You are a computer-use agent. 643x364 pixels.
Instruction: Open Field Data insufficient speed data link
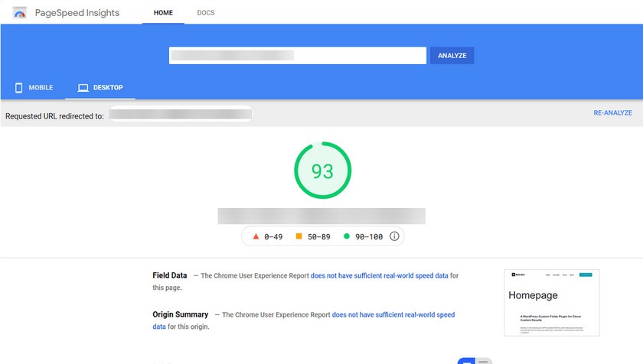coord(379,275)
